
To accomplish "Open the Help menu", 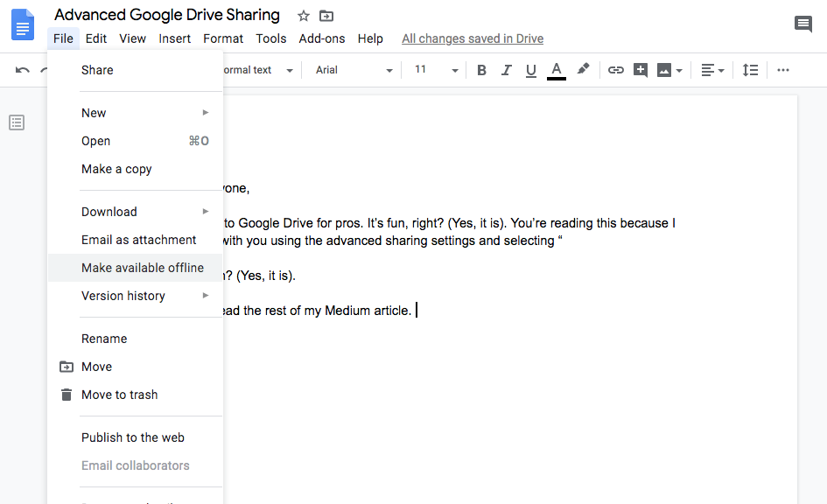I will point(370,38).
